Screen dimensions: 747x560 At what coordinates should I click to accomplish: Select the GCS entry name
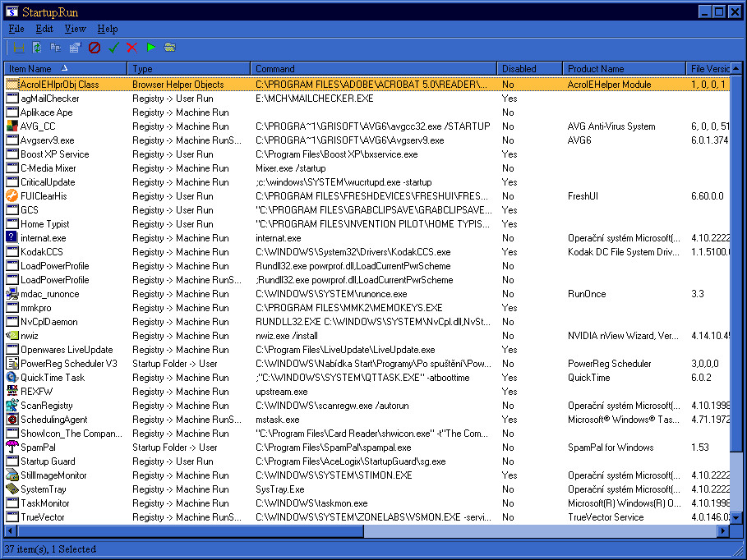pos(29,210)
